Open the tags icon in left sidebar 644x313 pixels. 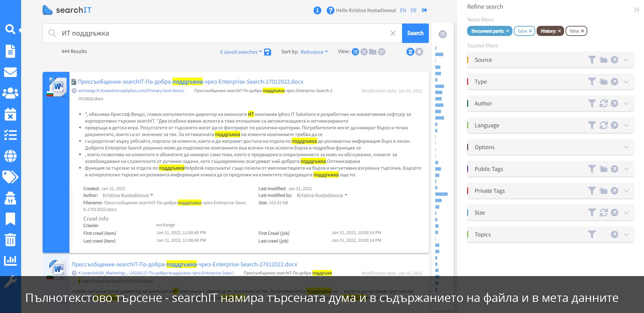(x=10, y=177)
